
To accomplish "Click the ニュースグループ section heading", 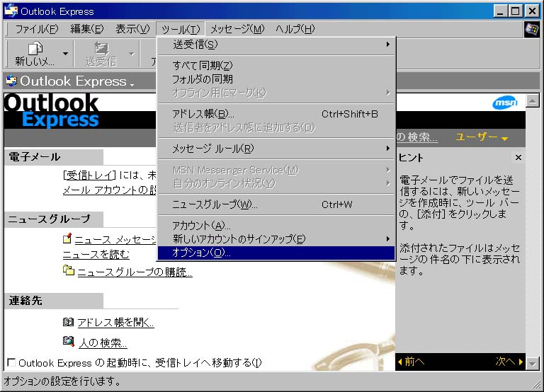I will click(49, 219).
